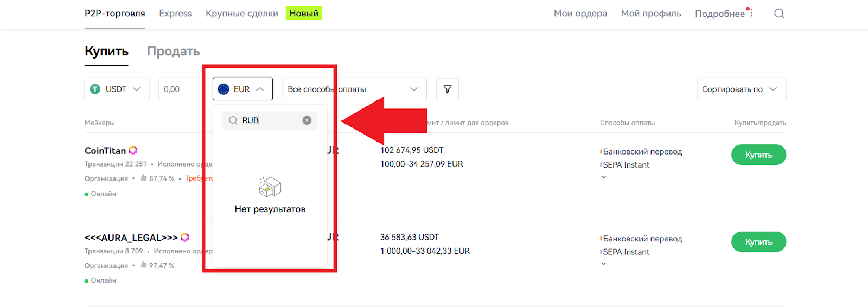The height and width of the screenshot is (307, 868).
Task: Click the 102 674,95 USDT amount
Action: [x=412, y=150]
